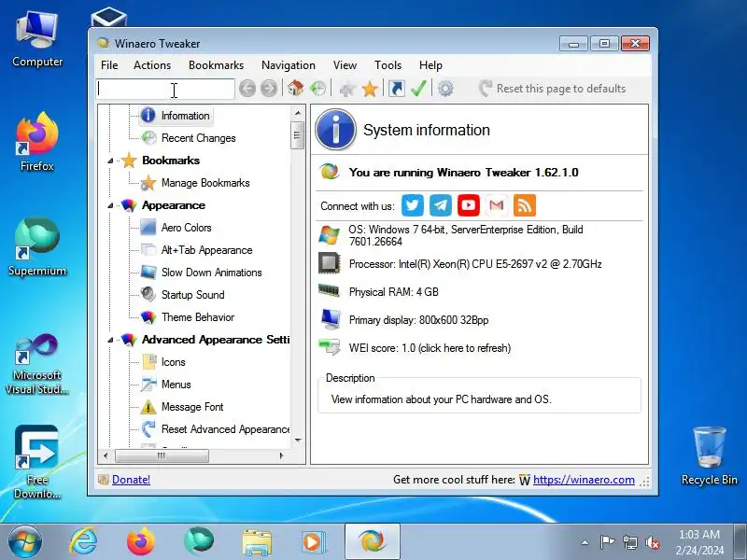The image size is (747, 560).
Task: Click the WEI score icon
Action: [330, 347]
